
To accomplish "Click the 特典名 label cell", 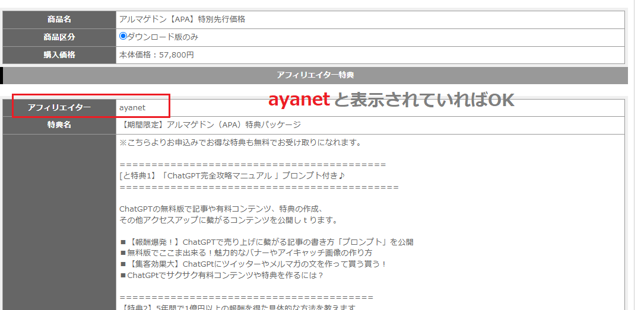I will click(59, 126).
